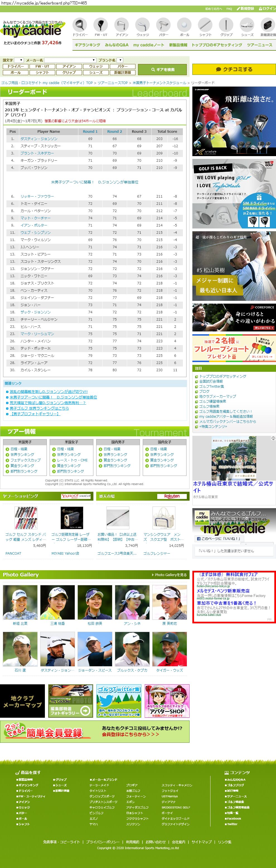Open the 地クラブメーカーマップ banner
The width and height of the screenshot is (276, 868).
(22, 700)
